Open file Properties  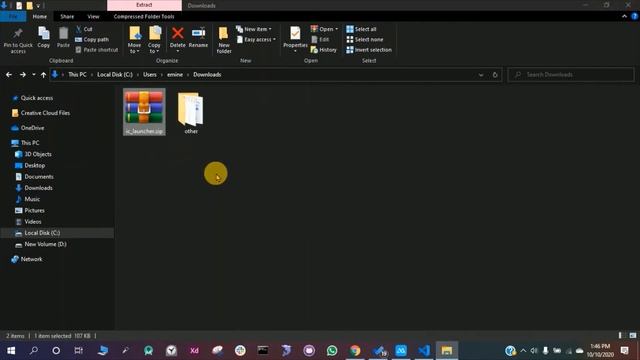[295, 39]
